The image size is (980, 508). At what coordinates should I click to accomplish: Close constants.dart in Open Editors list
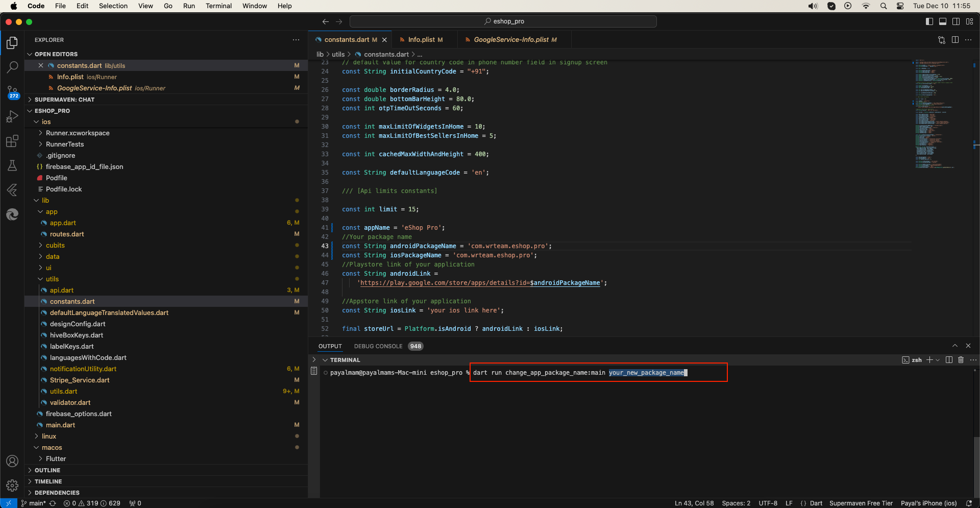41,65
